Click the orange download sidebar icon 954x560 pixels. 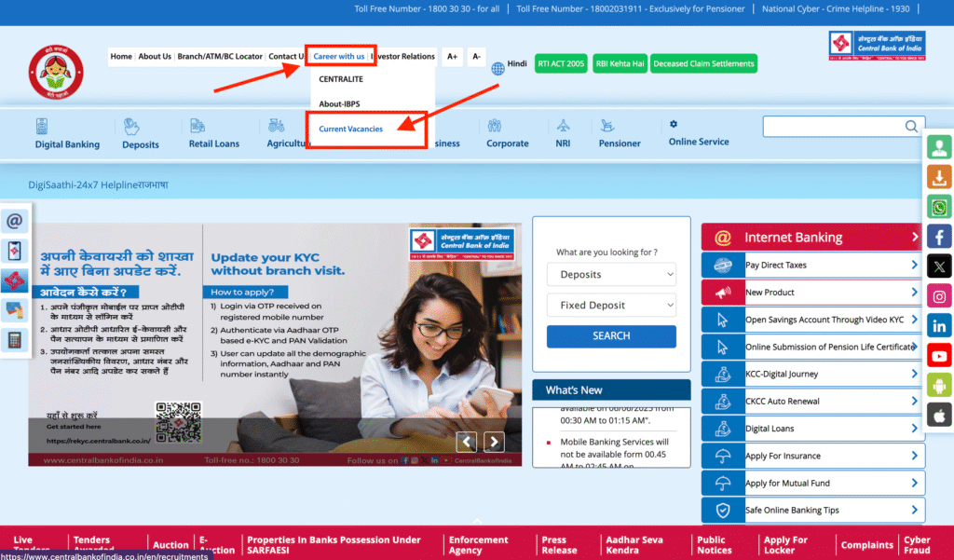coord(939,177)
